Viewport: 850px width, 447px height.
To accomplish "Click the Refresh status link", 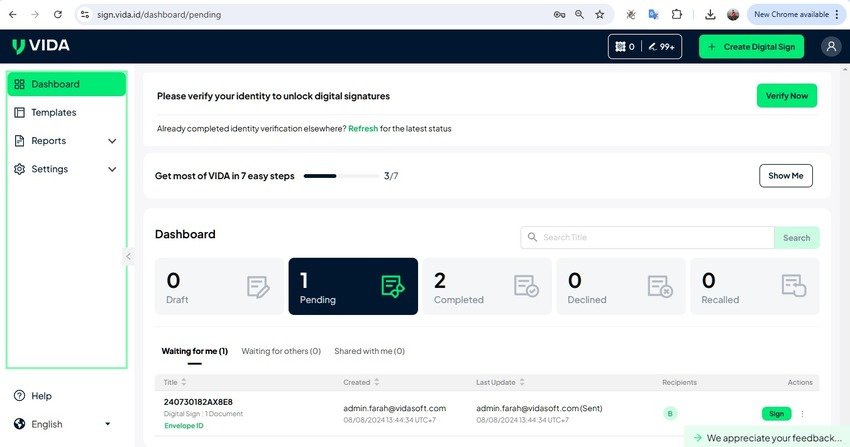I will click(362, 129).
